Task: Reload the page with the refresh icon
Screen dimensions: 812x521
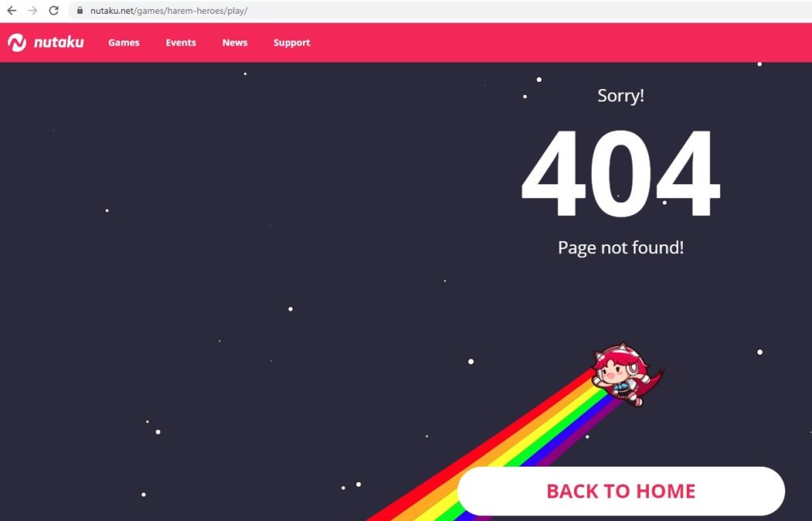Action: pyautogui.click(x=54, y=11)
